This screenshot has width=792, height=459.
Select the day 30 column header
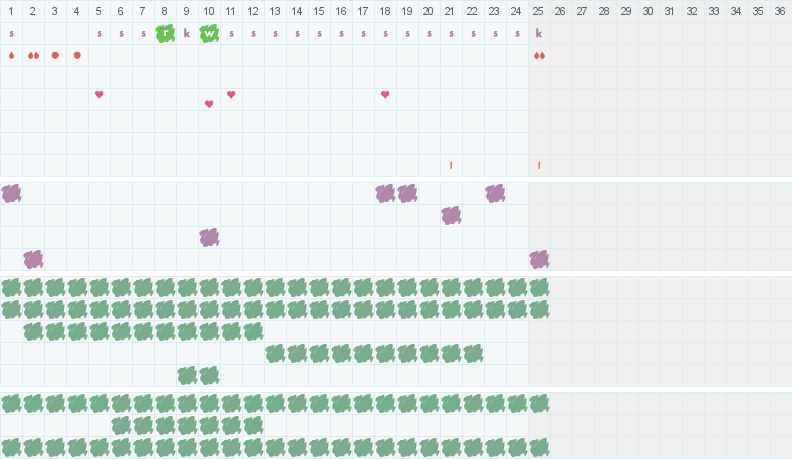point(648,11)
